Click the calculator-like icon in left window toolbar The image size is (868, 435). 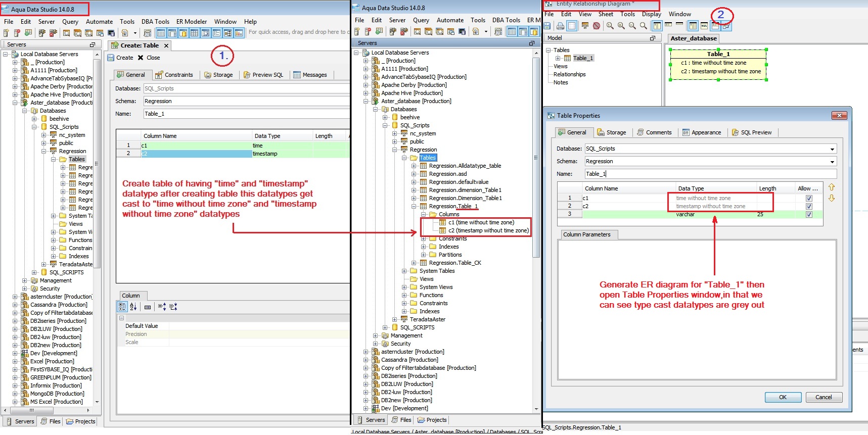[147, 33]
